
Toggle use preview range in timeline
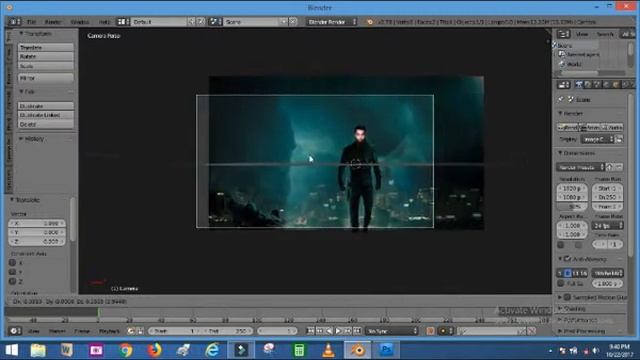pyautogui.click(x=131, y=331)
